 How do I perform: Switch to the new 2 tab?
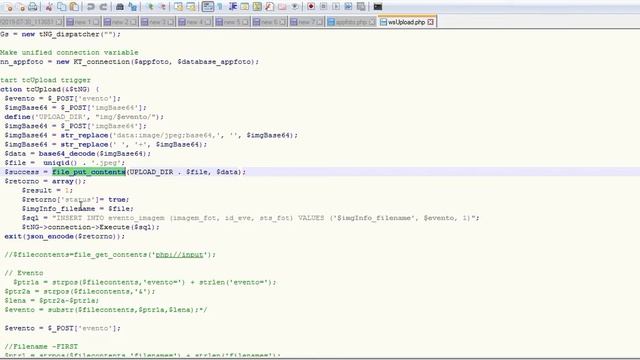pos(120,22)
